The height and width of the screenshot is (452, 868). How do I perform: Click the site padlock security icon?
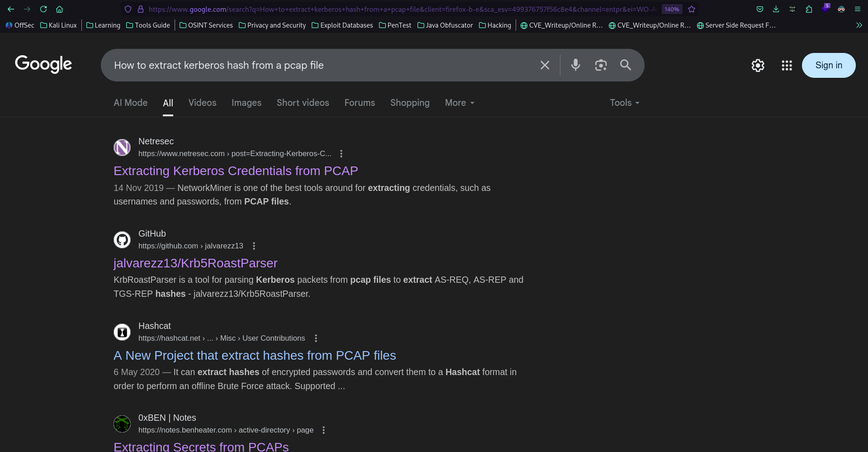[141, 9]
